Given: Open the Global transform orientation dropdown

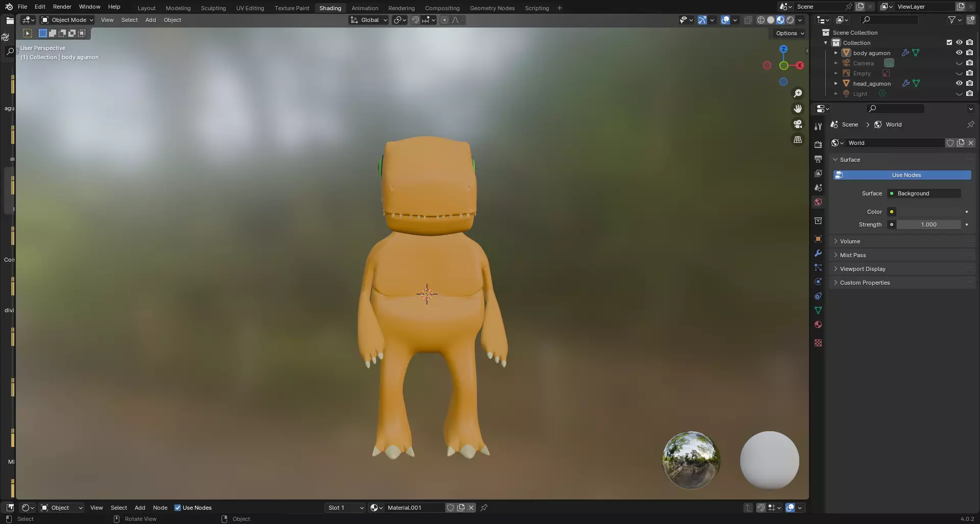Looking at the screenshot, I should click(x=369, y=20).
